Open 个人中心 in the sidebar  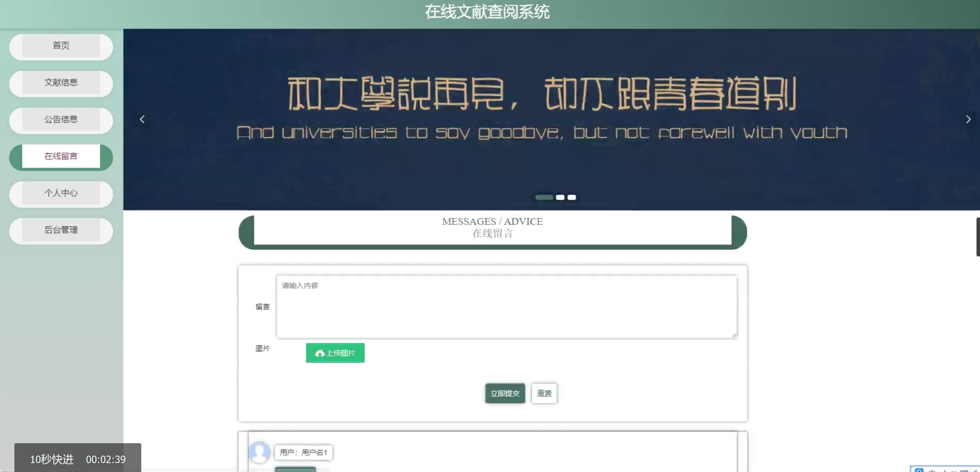(61, 193)
